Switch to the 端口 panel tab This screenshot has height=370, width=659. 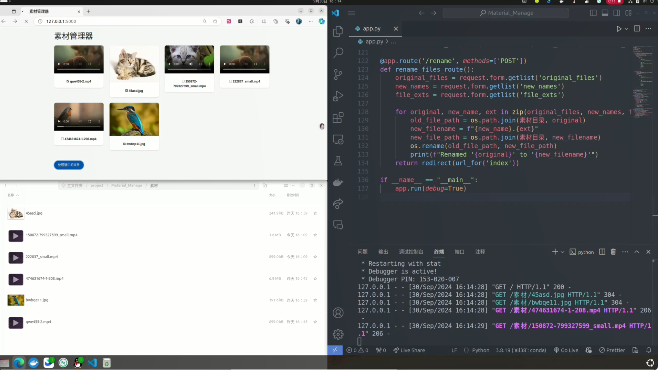pos(459,252)
